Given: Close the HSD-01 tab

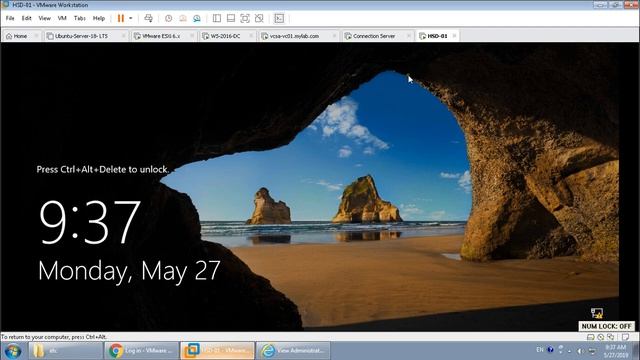Looking at the screenshot, I should (454, 36).
